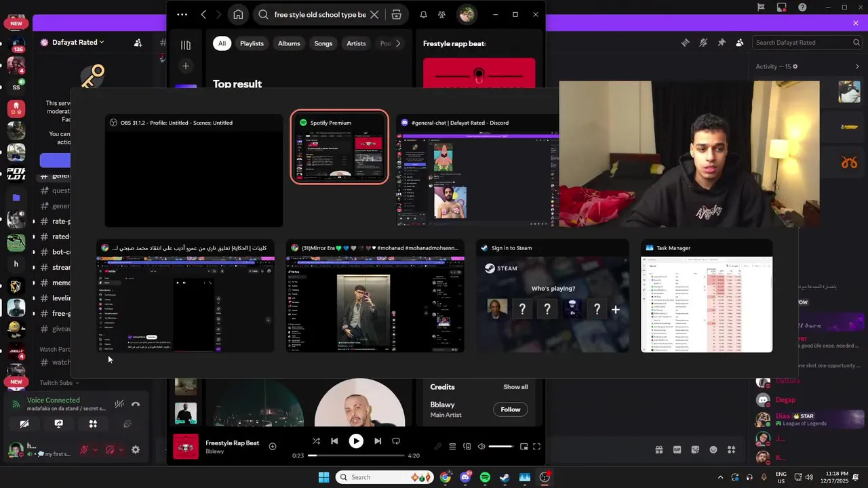Open Discord Help icon
This screenshot has width=868, height=488.
(803, 7)
